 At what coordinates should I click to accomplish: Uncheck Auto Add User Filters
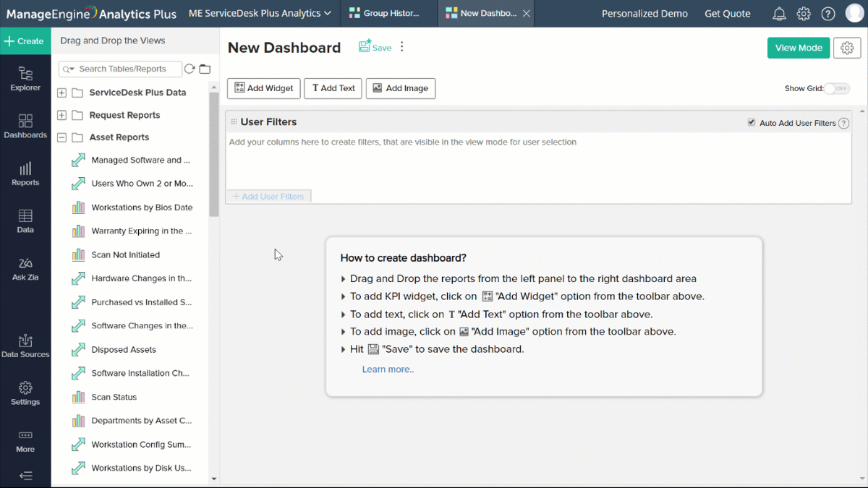[x=751, y=122]
